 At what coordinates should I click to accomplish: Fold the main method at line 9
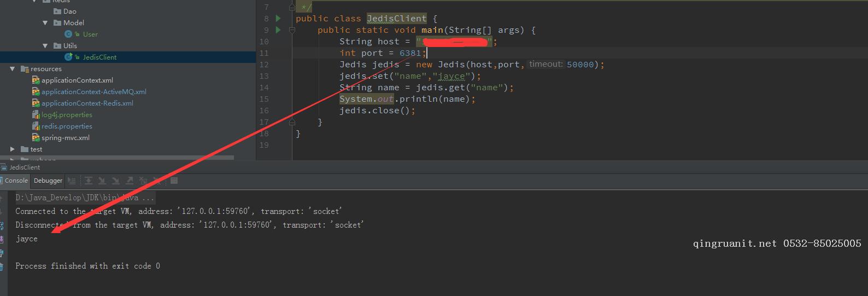tap(292, 30)
